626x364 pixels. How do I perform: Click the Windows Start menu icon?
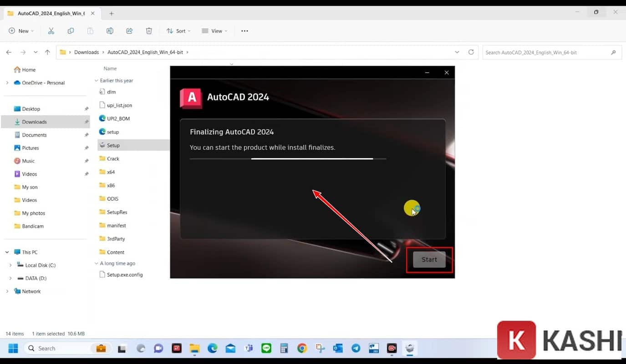pos(13,349)
